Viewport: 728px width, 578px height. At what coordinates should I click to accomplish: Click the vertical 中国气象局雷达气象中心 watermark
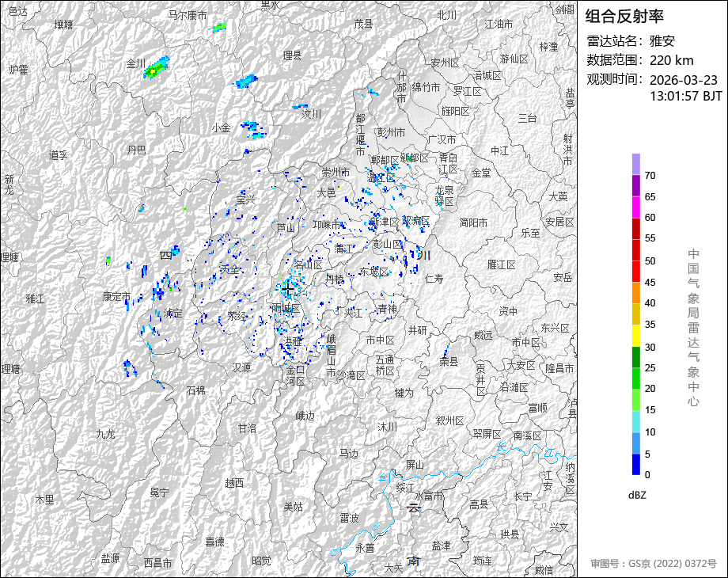click(693, 327)
